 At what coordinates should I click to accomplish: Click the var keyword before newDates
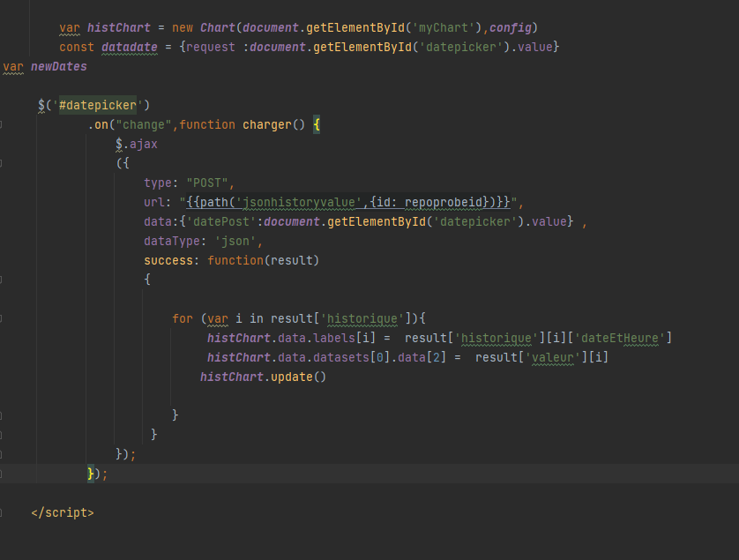tap(12, 66)
